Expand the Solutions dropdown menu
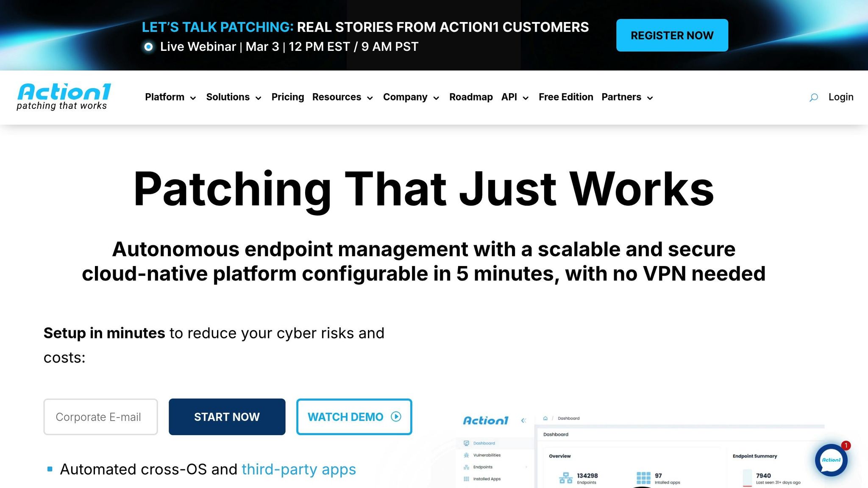Screen dimensions: 868x488 234,97
